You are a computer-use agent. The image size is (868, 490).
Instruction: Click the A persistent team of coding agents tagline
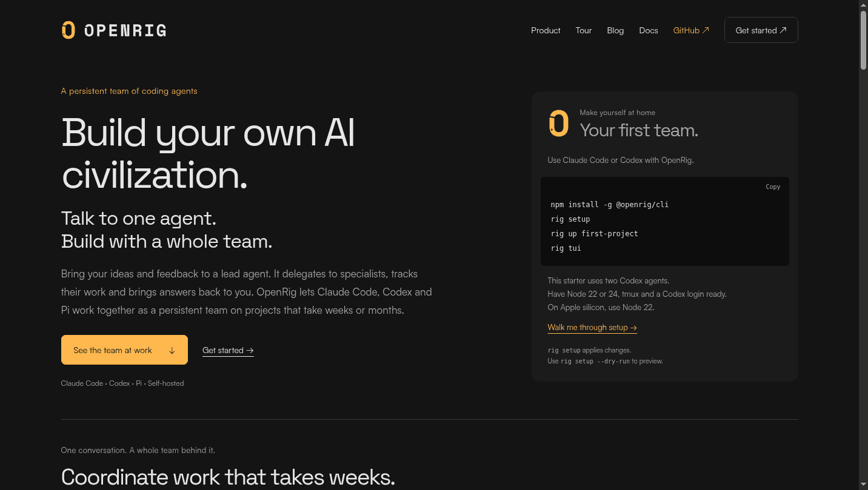click(x=129, y=91)
